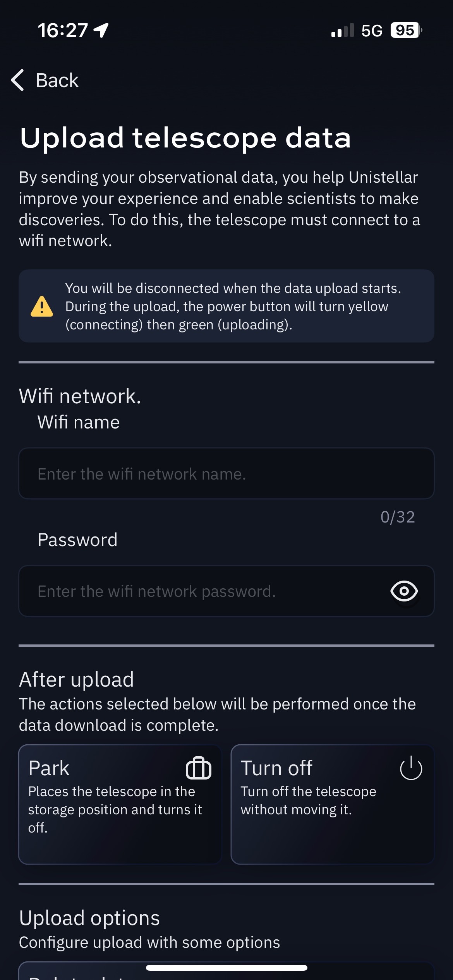This screenshot has height=980, width=453.
Task: Select the Park after-upload option title
Action: 49,768
